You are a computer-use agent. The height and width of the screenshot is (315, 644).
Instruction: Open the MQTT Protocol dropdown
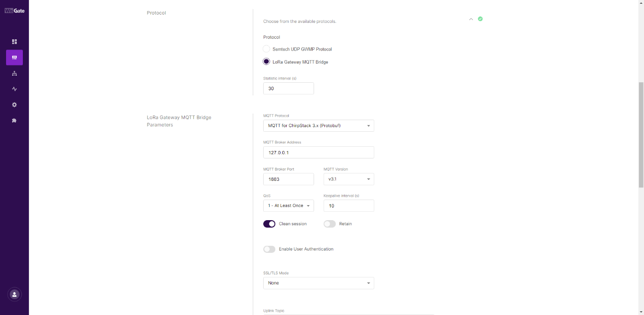click(318, 125)
